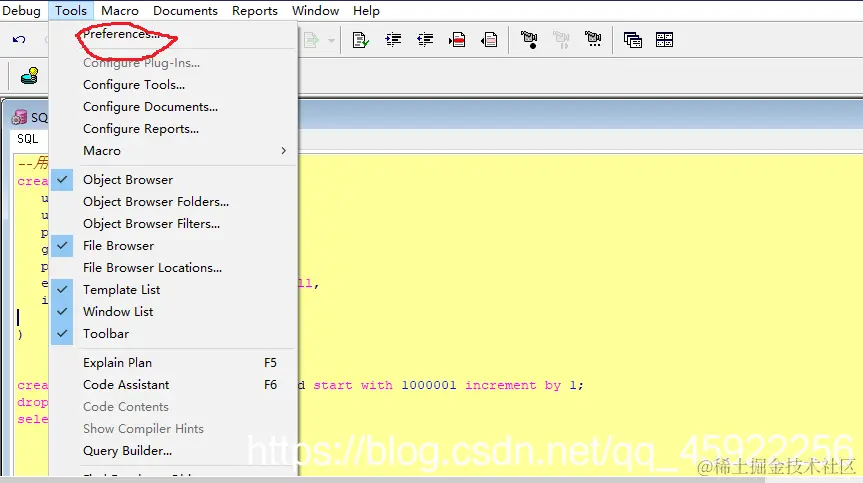Click the greyed green-arrow page icon

click(x=312, y=40)
